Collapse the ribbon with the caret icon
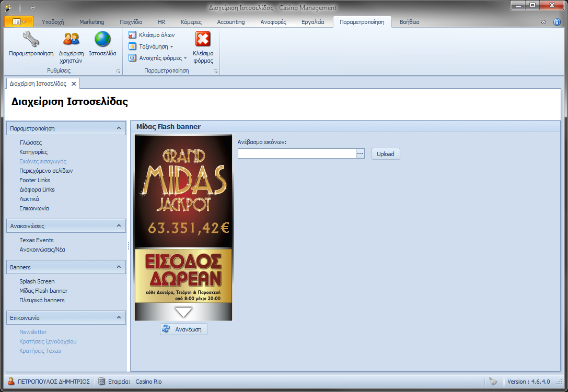 click(544, 22)
